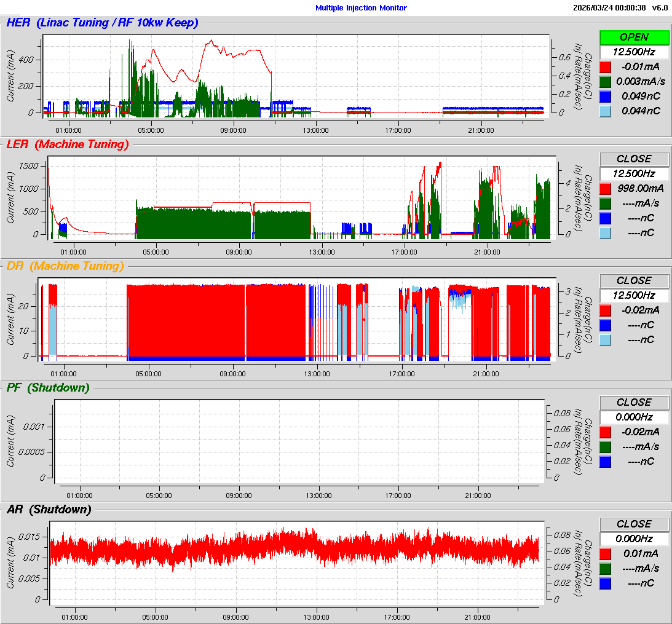Click the DR CLOSE status indicator

click(634, 280)
